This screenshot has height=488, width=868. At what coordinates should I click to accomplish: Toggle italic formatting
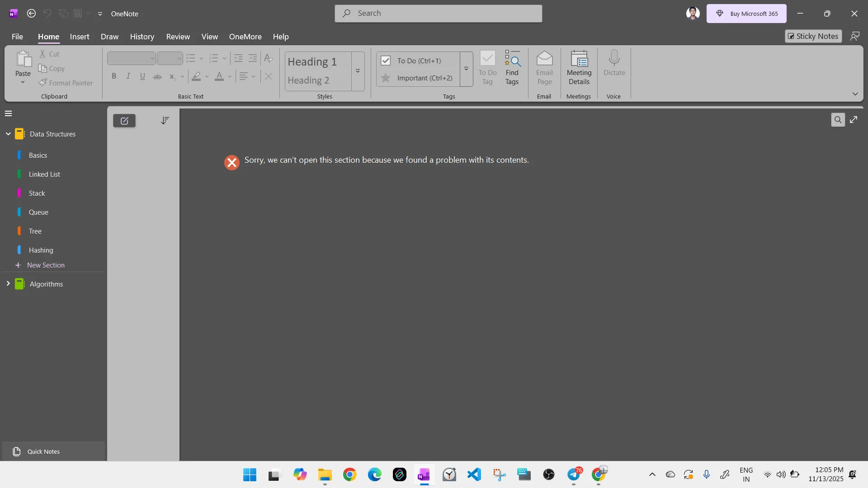[128, 76]
